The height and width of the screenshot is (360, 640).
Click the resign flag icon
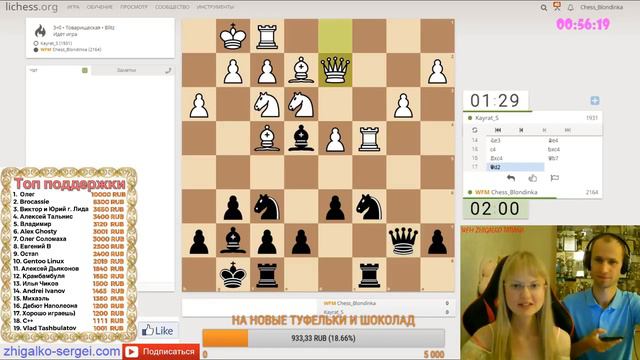point(555,178)
